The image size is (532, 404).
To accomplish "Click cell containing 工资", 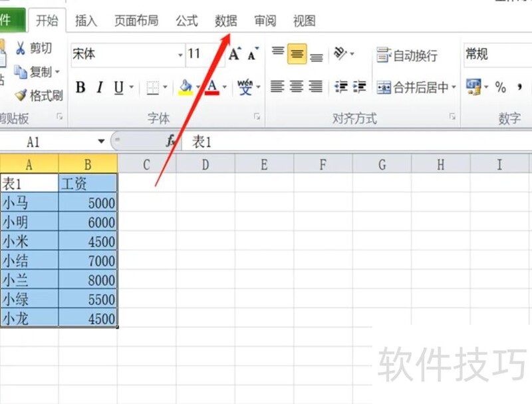I will tap(88, 183).
